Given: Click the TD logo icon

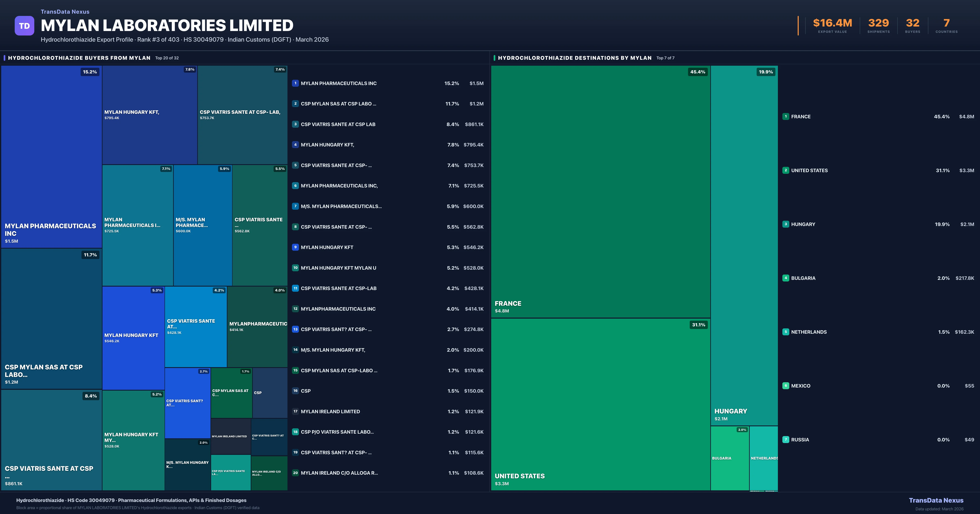Looking at the screenshot, I should pos(24,26).
